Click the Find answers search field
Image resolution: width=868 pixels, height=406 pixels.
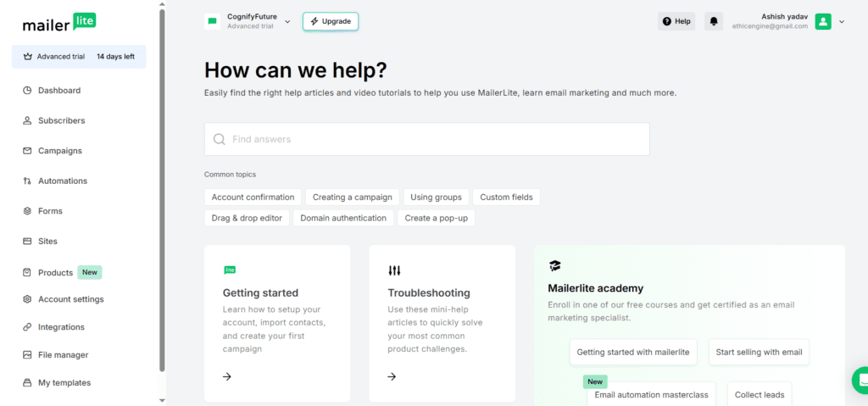427,139
